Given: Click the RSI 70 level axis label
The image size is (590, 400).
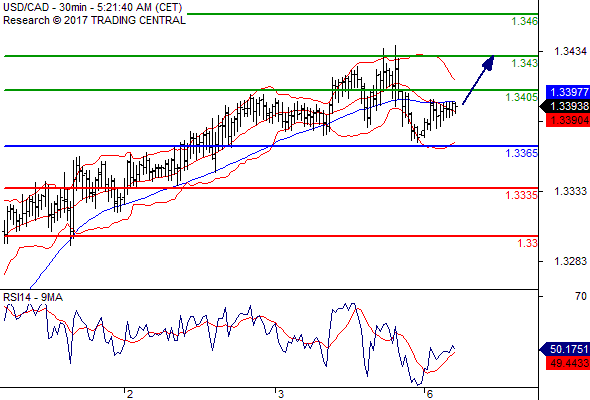Looking at the screenshot, I should [x=581, y=297].
